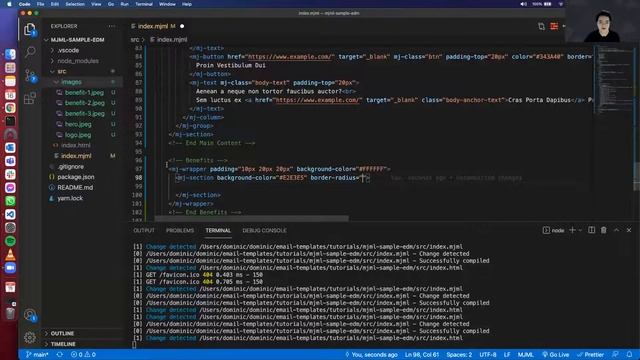Close the terminal panel

coord(629,230)
